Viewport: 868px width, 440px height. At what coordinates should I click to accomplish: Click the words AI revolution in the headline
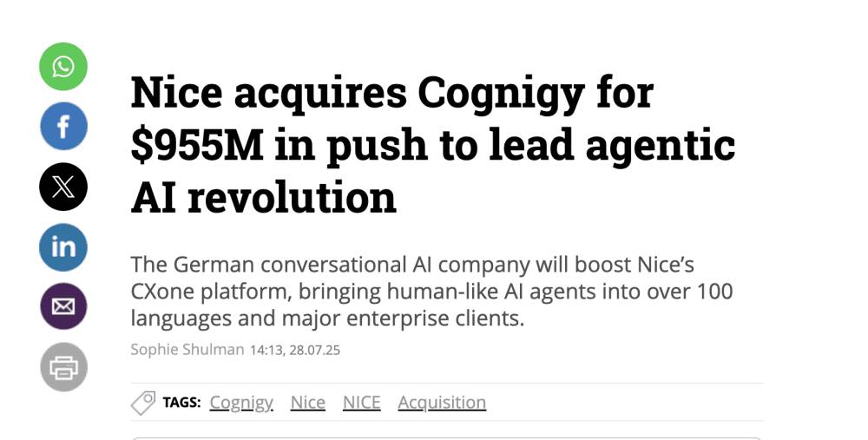263,197
